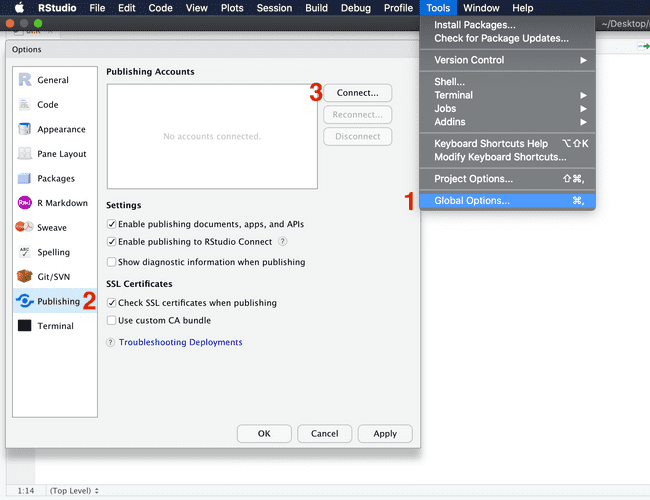Click Cancel in Options dialog
This screenshot has height=500, width=650.
click(x=325, y=434)
